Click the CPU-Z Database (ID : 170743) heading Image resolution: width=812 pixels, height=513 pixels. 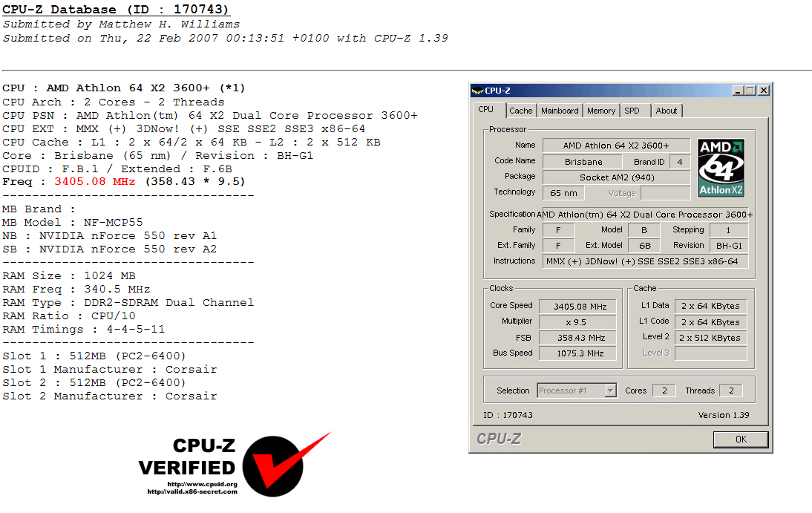tap(116, 10)
